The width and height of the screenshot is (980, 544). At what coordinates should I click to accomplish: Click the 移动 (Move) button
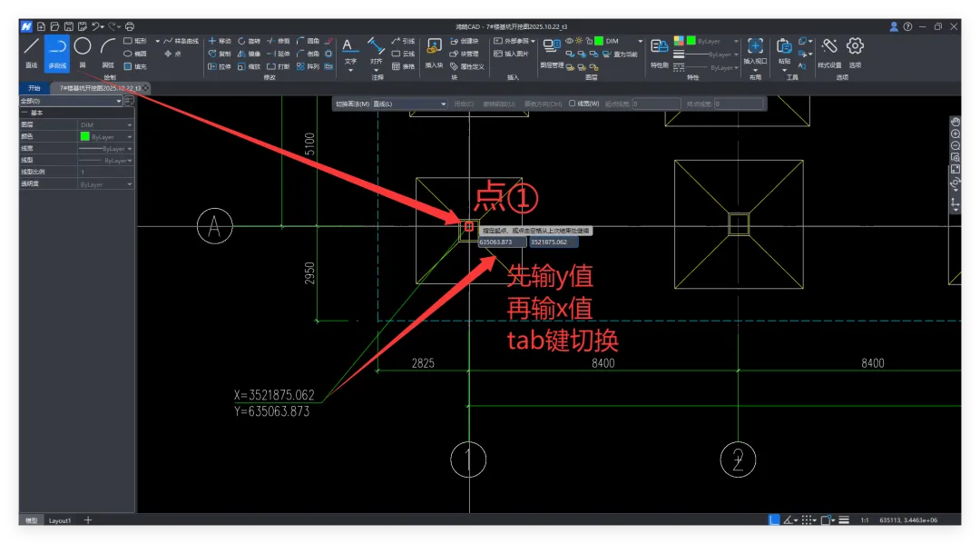click(220, 42)
